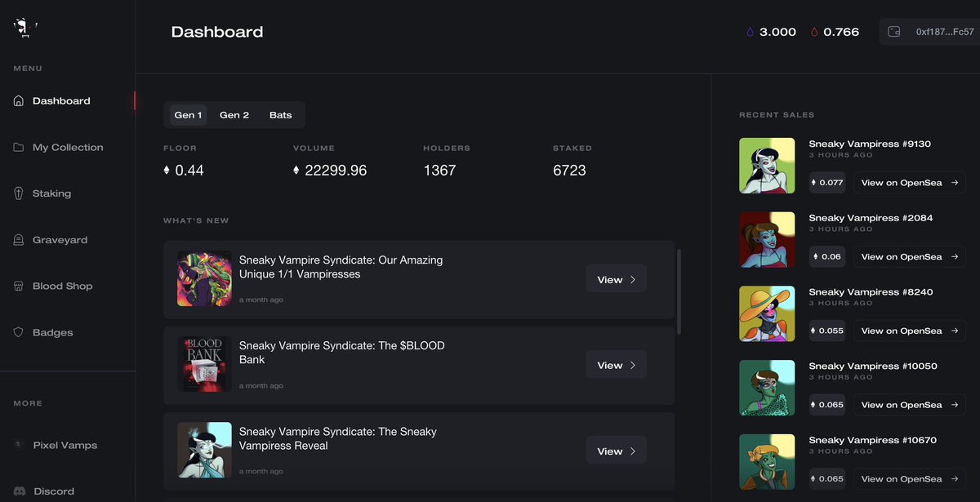Open the Blood Bank post thumbnail
Image resolution: width=980 pixels, height=502 pixels.
click(x=204, y=364)
